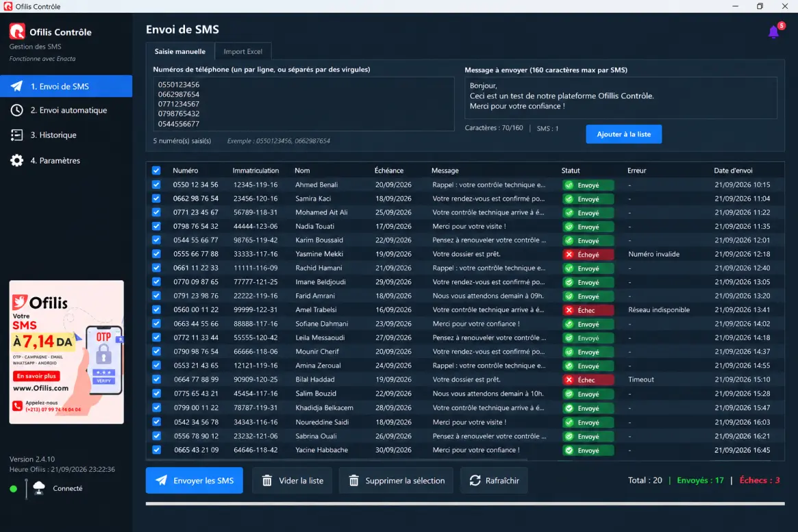Screen dimensions: 798x532
Task: Click the paper plane icon for Envoi de SMS
Action: coord(16,86)
